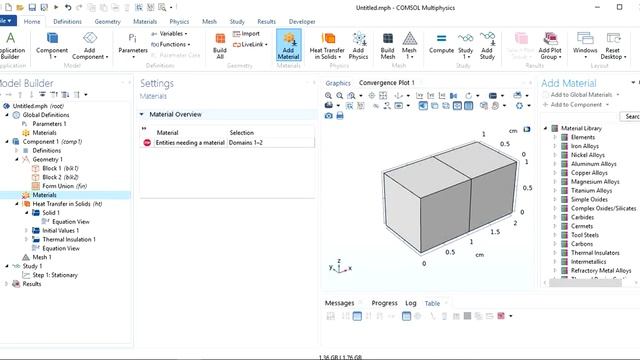Click Build All geometry button
640x360 pixels.
220,45
